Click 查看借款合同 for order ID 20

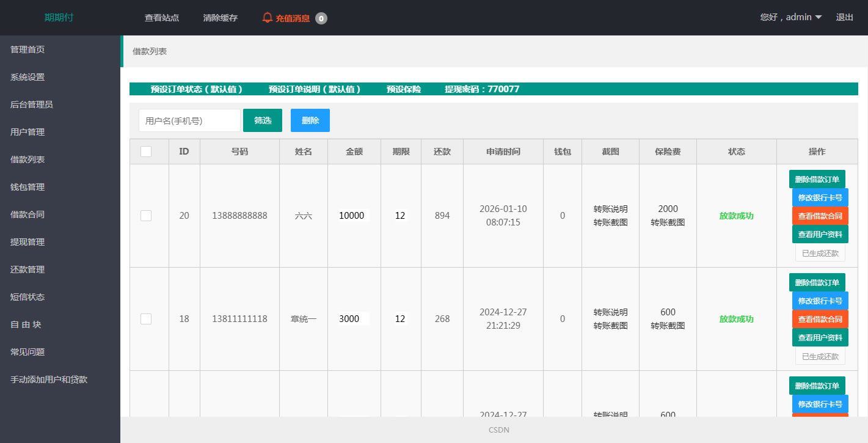[x=820, y=216]
